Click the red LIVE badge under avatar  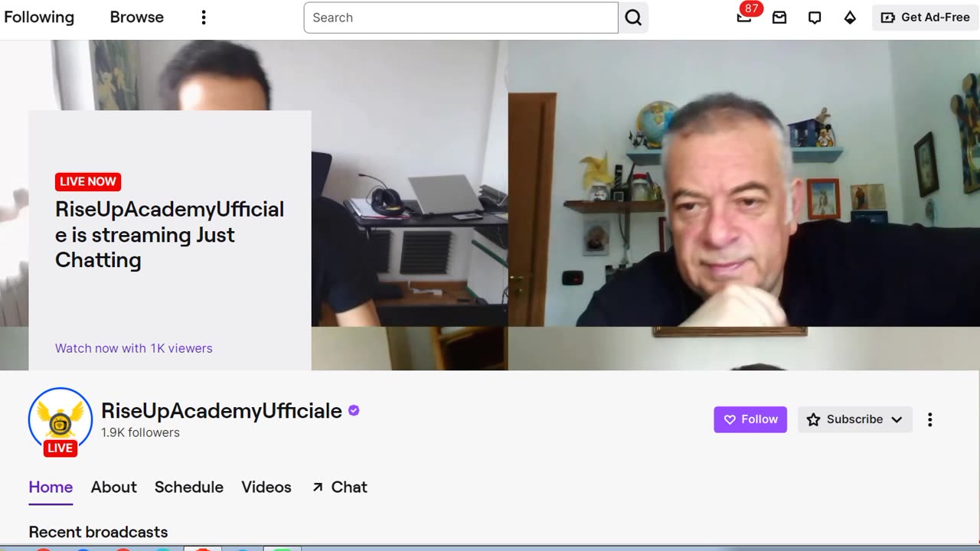point(60,448)
